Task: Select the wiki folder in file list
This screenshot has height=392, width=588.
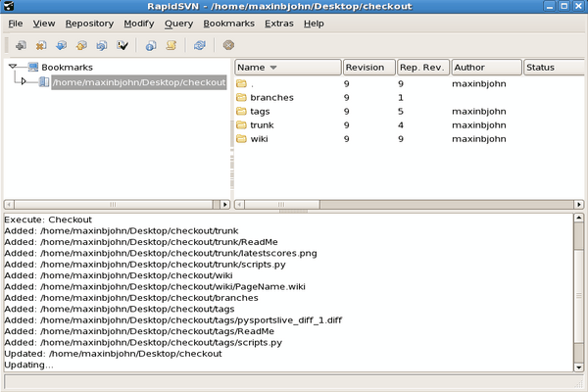Action: (x=259, y=139)
